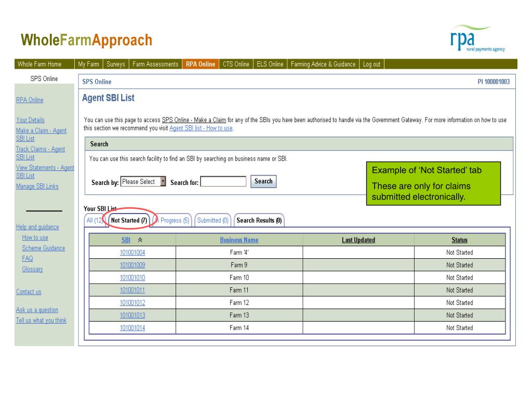532x399 pixels.
Task: Click the Farm 9 business name cell
Action: click(239, 265)
